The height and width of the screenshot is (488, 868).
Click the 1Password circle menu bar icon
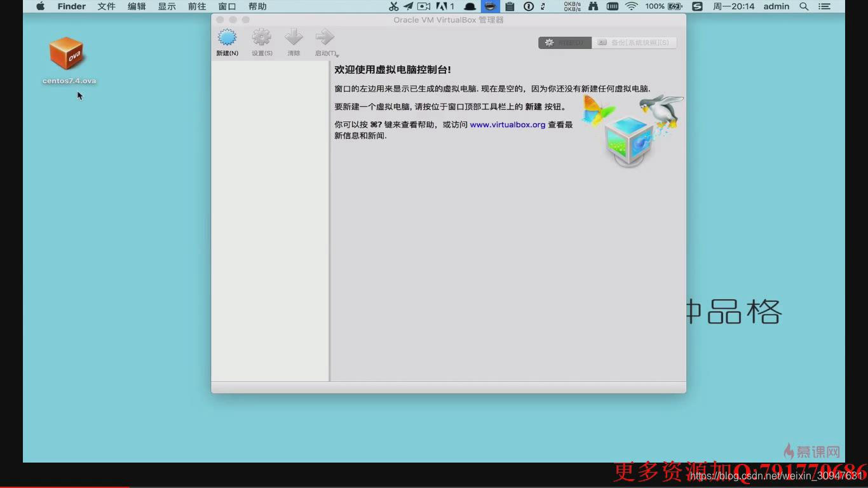coord(529,6)
